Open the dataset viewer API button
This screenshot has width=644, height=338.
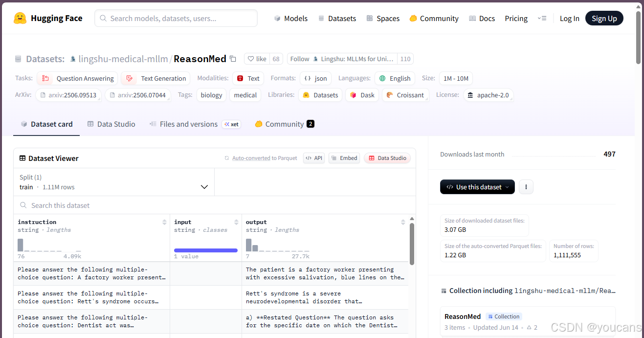click(314, 158)
